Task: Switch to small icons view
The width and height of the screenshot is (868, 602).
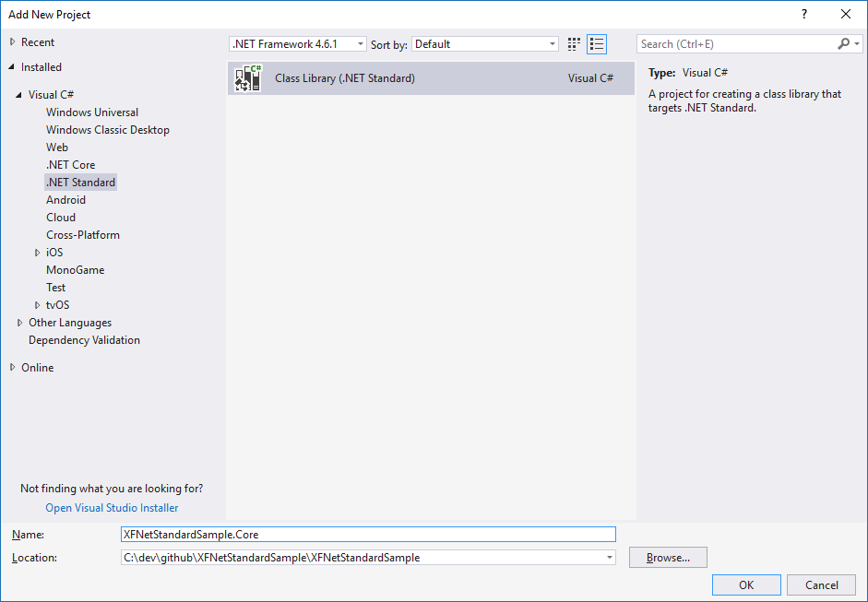Action: pyautogui.click(x=575, y=44)
